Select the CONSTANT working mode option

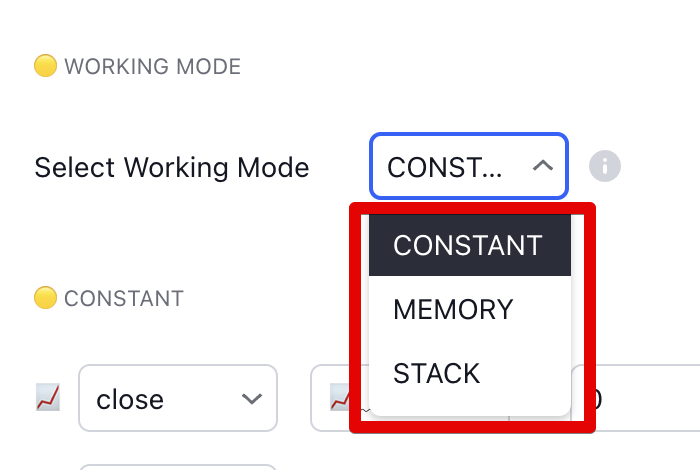pyautogui.click(x=468, y=245)
